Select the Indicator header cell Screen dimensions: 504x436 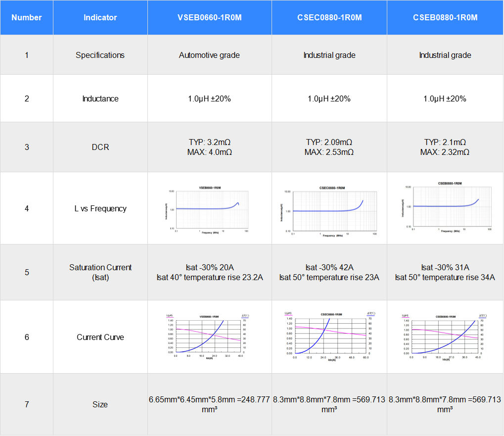[100, 17]
